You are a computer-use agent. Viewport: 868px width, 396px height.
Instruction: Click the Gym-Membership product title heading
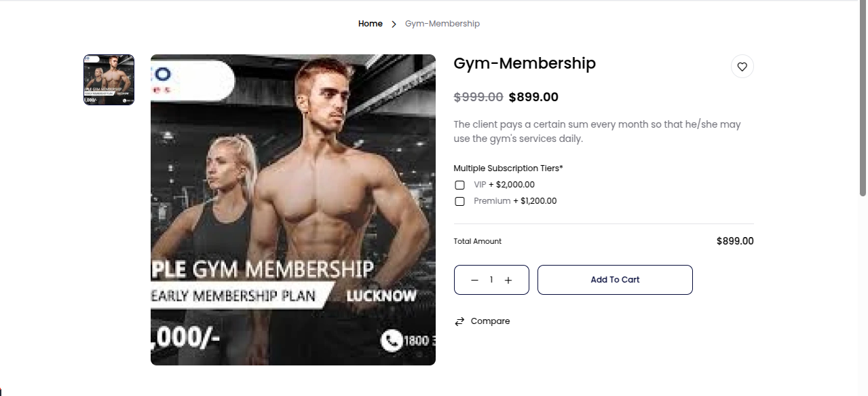pos(524,63)
